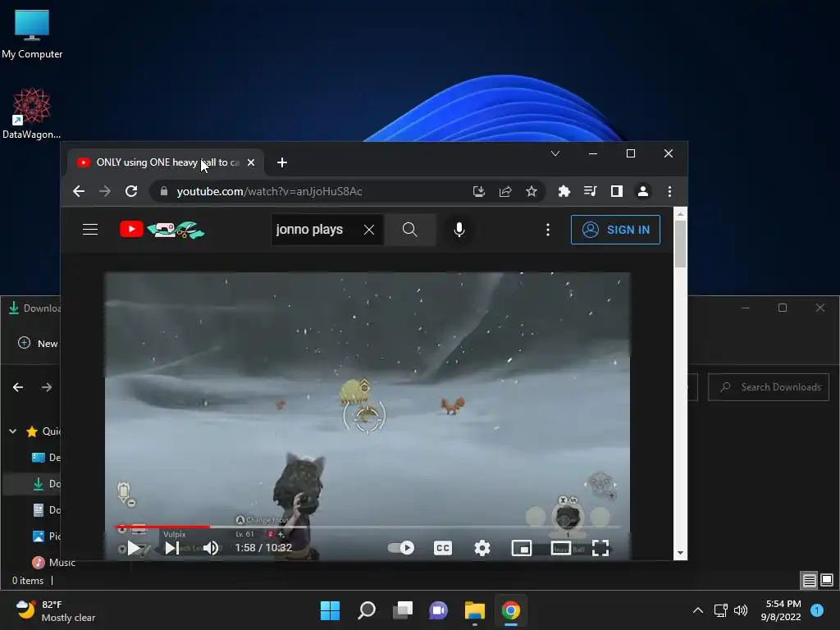The width and height of the screenshot is (840, 630).
Task: Enable miniplayer mode
Action: [522, 547]
